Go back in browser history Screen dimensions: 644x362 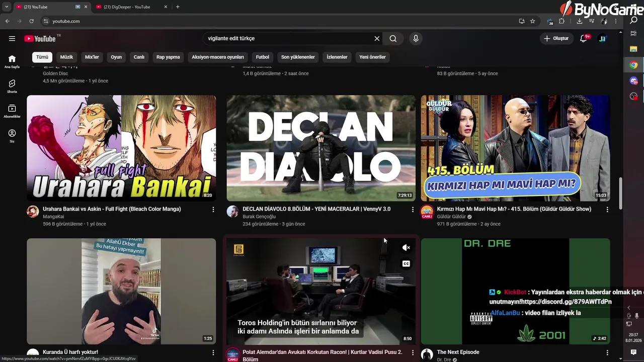[7, 21]
